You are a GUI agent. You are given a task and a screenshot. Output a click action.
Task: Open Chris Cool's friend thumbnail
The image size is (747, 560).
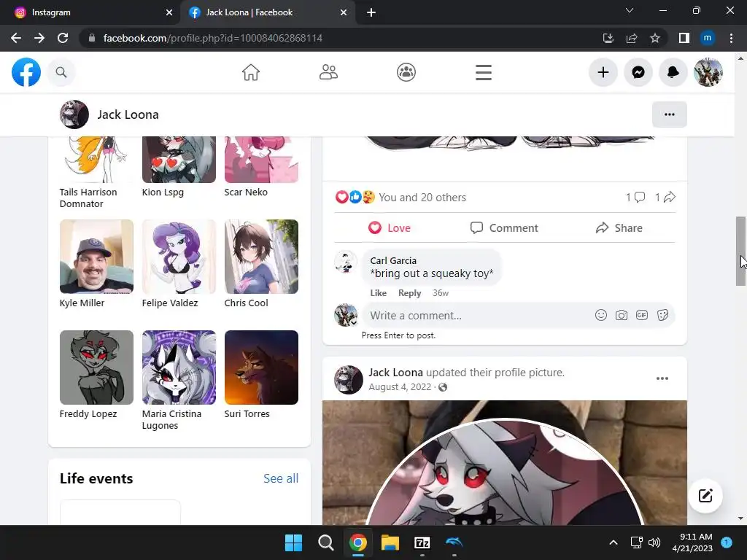click(261, 256)
